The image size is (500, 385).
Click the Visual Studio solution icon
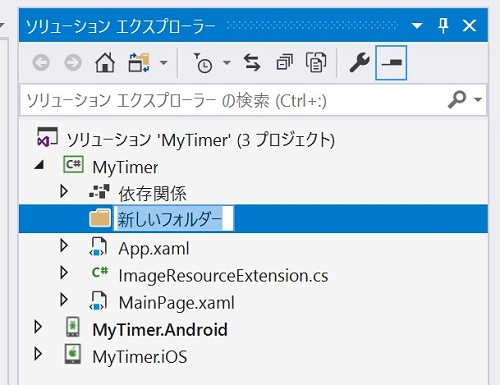47,137
